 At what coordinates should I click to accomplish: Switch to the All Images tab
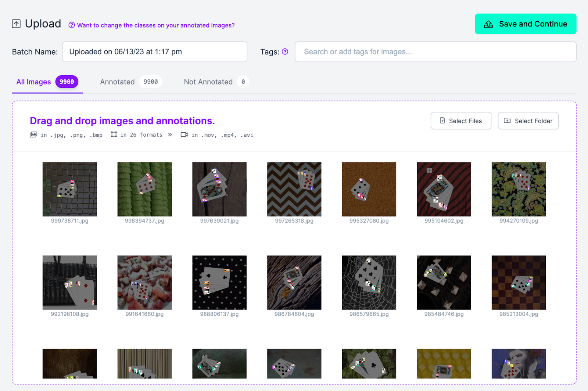[x=47, y=82]
